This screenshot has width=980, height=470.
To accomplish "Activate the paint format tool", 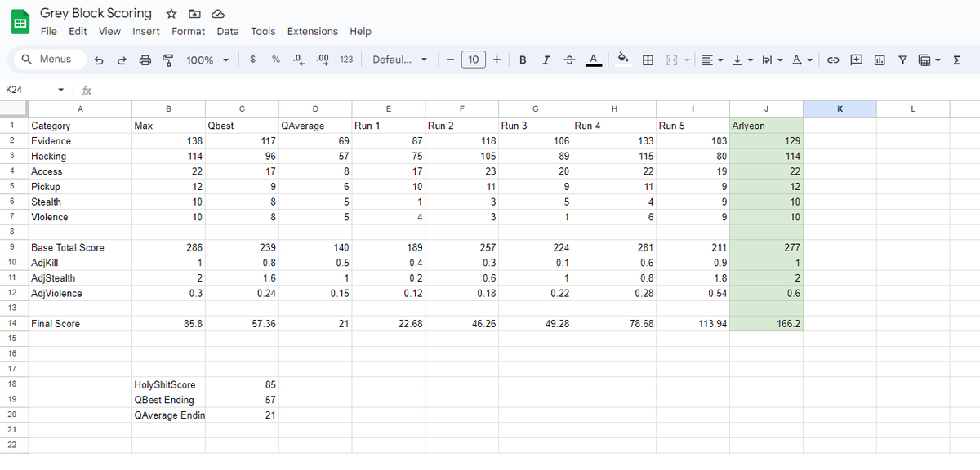I will point(168,60).
